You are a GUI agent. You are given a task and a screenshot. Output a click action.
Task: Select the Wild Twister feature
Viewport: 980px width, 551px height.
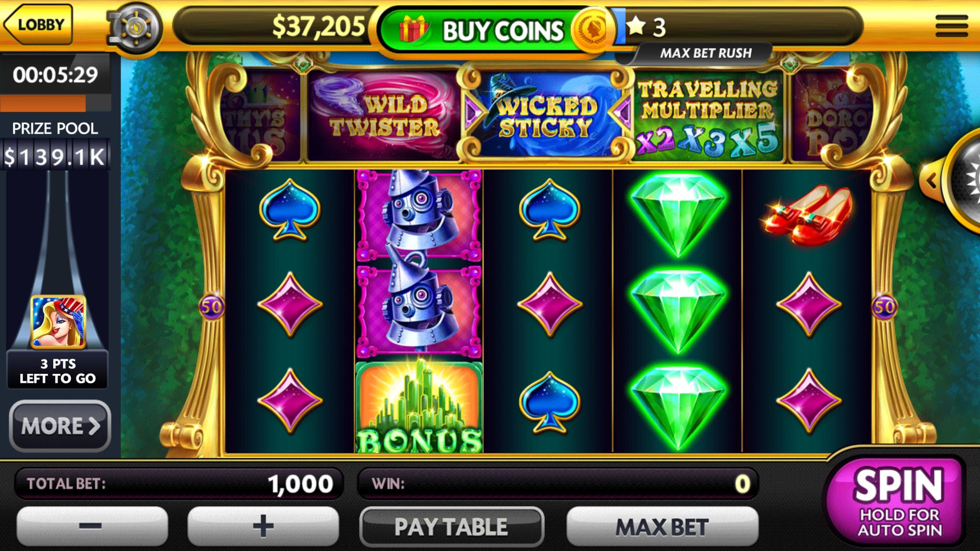384,116
